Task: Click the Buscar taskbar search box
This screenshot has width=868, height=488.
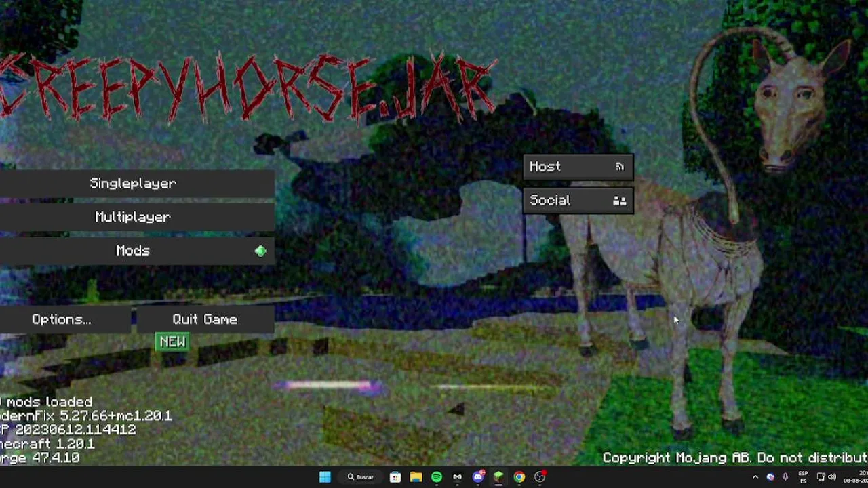Action: tap(361, 477)
